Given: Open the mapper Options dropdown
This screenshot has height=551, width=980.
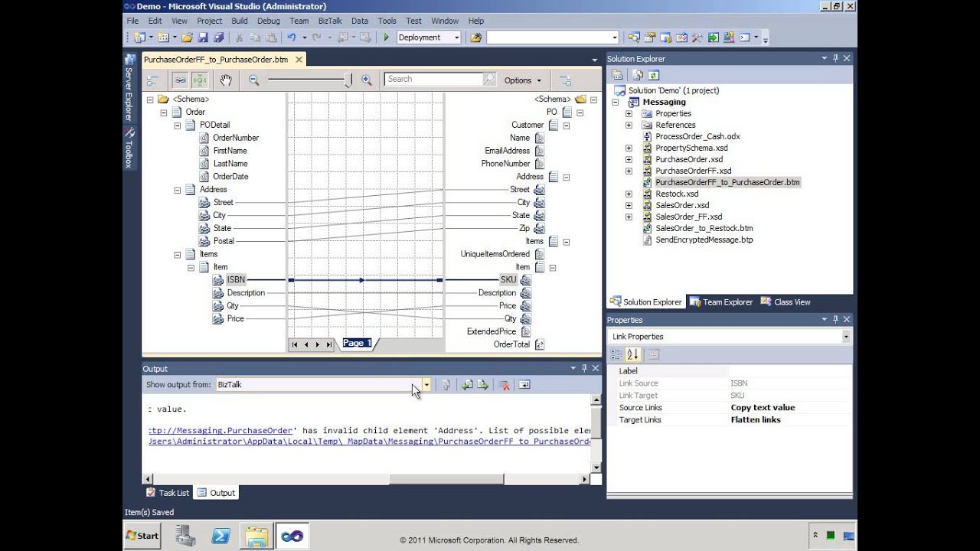Looking at the screenshot, I should (x=522, y=80).
